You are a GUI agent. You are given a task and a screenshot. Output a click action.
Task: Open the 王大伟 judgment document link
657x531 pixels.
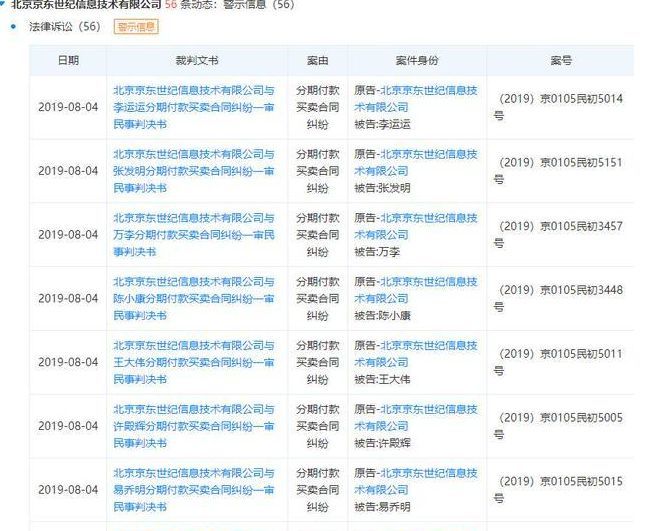(x=194, y=362)
